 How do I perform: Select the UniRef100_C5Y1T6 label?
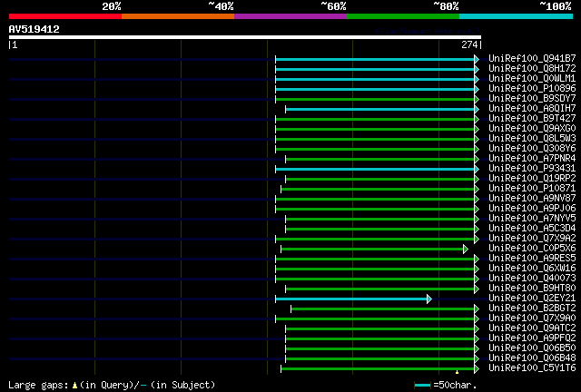pyautogui.click(x=532, y=368)
